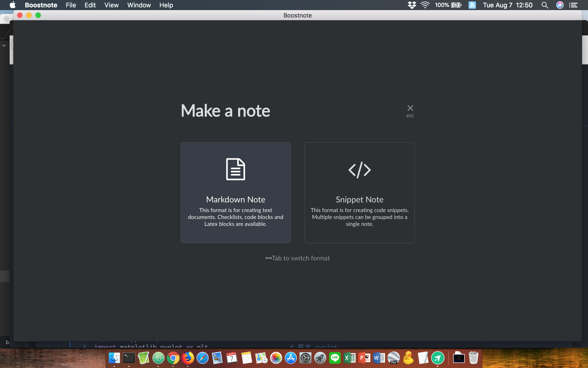This screenshot has height=368, width=588.
Task: Open Firefox from the dock
Action: (188, 358)
